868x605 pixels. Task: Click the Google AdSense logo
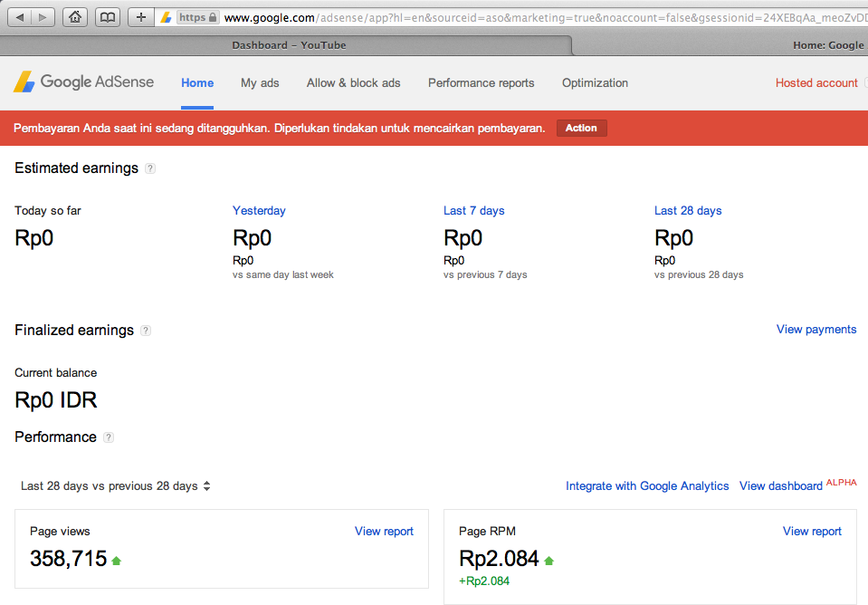coord(83,82)
